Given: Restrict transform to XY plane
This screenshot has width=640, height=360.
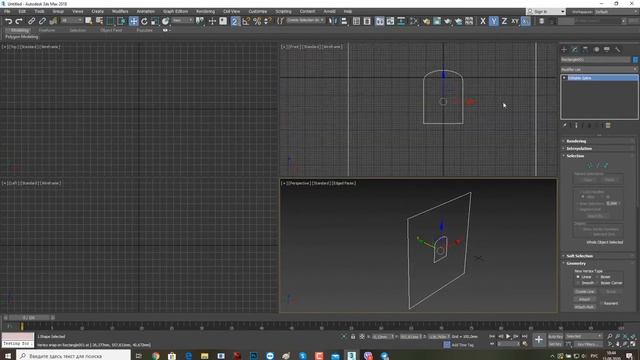Looking at the screenshot, I should pyautogui.click(x=515, y=21).
